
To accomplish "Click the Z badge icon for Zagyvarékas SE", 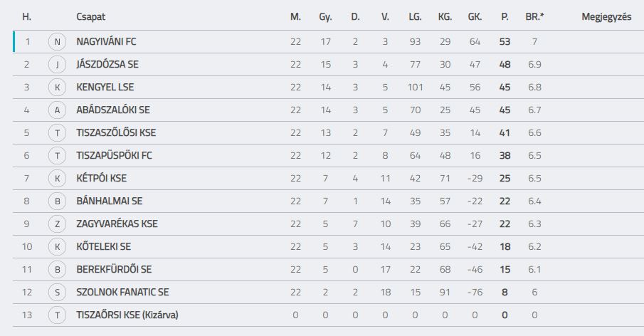I will pyautogui.click(x=57, y=224).
